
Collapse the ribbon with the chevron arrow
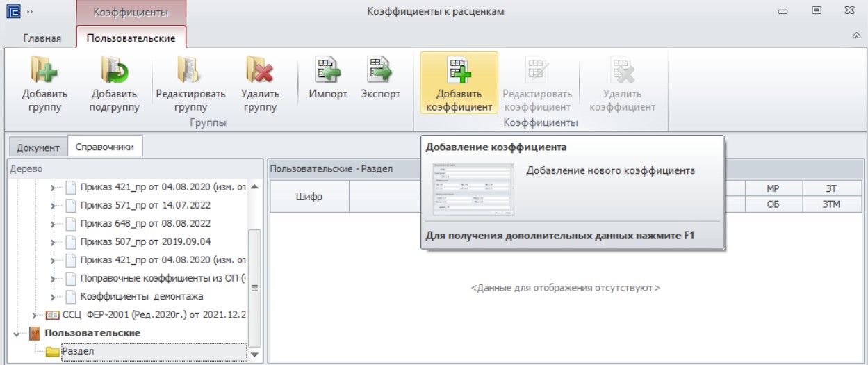pyautogui.click(x=856, y=35)
